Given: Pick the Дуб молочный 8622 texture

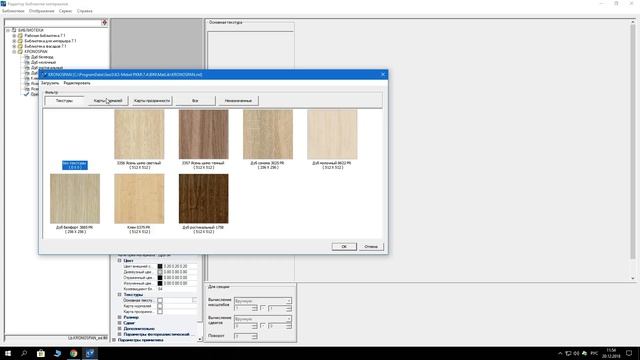Looking at the screenshot, I should [332, 134].
